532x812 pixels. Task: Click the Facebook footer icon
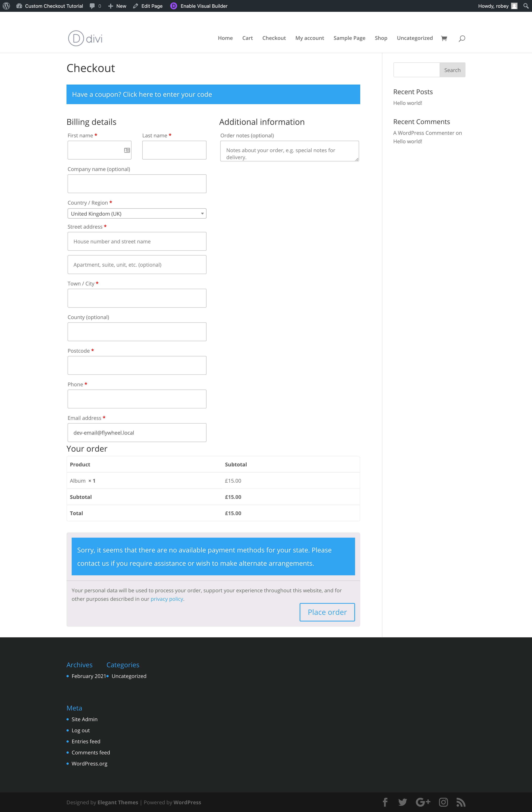385,802
